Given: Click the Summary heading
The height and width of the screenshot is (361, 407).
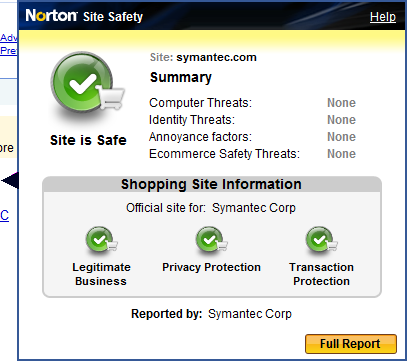Looking at the screenshot, I should click(181, 77).
